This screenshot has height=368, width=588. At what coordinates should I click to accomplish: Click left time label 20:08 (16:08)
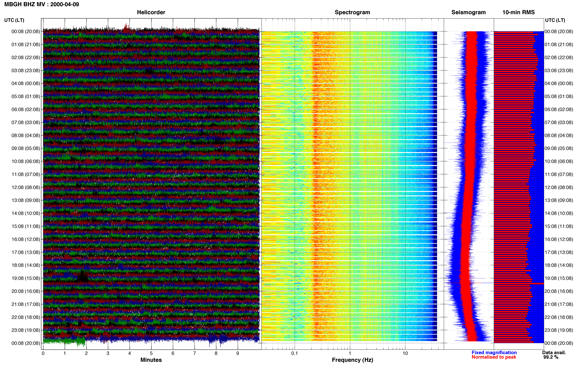point(26,291)
